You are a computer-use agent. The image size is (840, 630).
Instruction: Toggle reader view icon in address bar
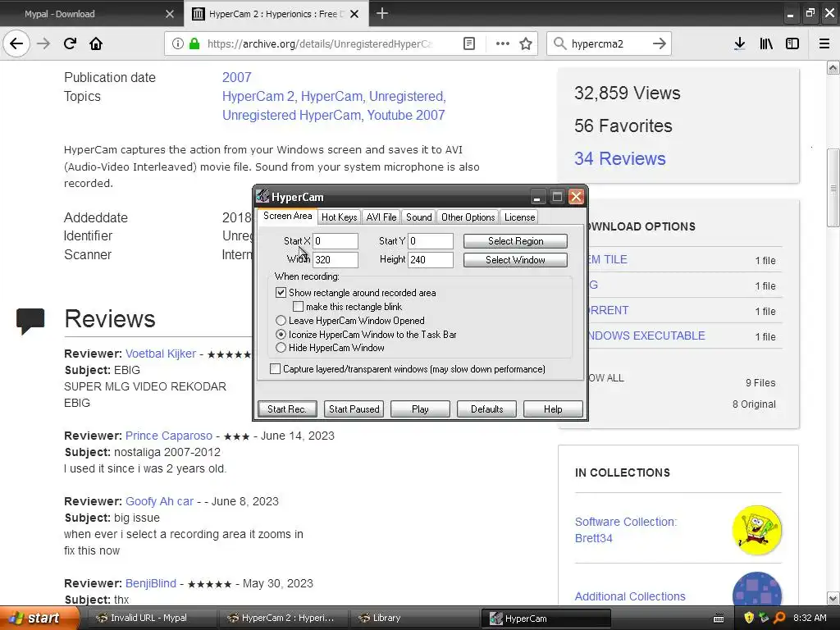[468, 43]
